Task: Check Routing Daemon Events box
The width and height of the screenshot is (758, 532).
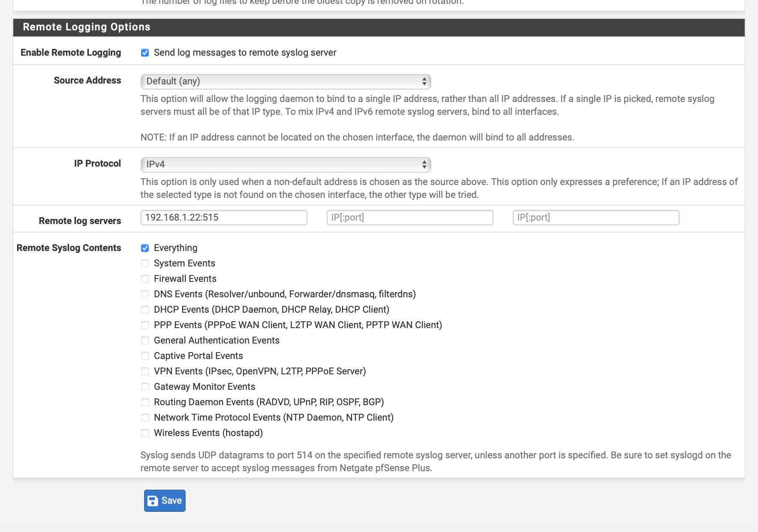Action: click(145, 402)
